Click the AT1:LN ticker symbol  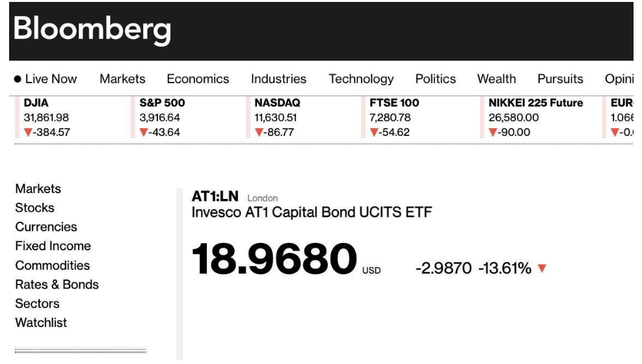215,196
